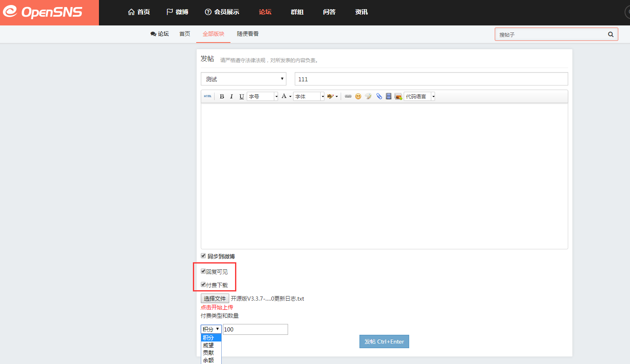Go to 微博 in the top navigation
The image size is (630, 364).
pos(177,12)
